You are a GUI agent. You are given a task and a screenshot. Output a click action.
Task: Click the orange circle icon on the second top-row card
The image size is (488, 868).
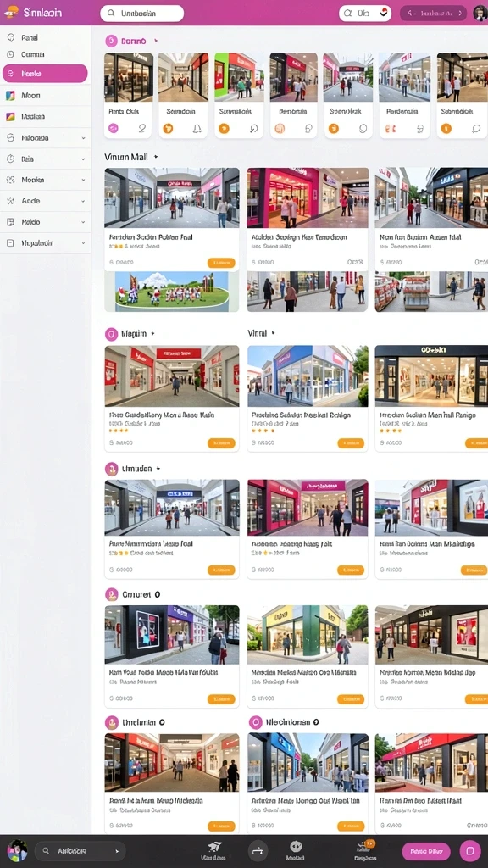[x=168, y=129]
